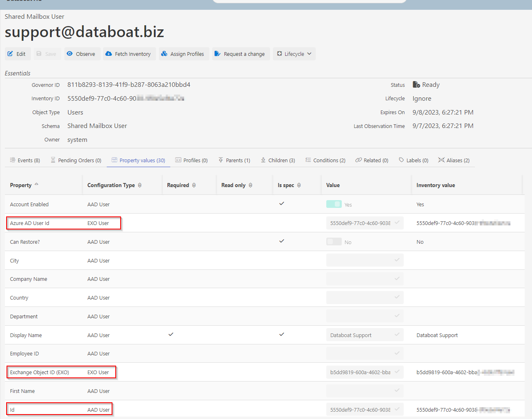Viewport: 532px width, 419px height.
Task: Click the Assign Profiles icon
Action: (x=164, y=54)
